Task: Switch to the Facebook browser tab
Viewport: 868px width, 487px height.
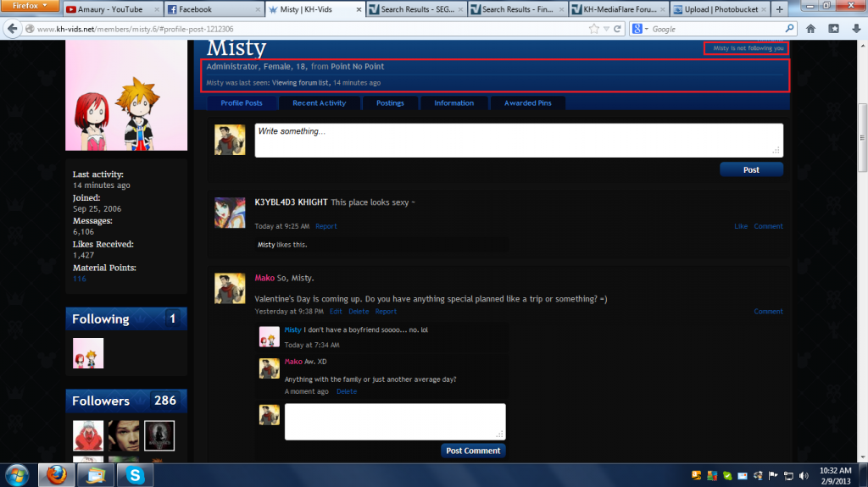Action: click(214, 8)
